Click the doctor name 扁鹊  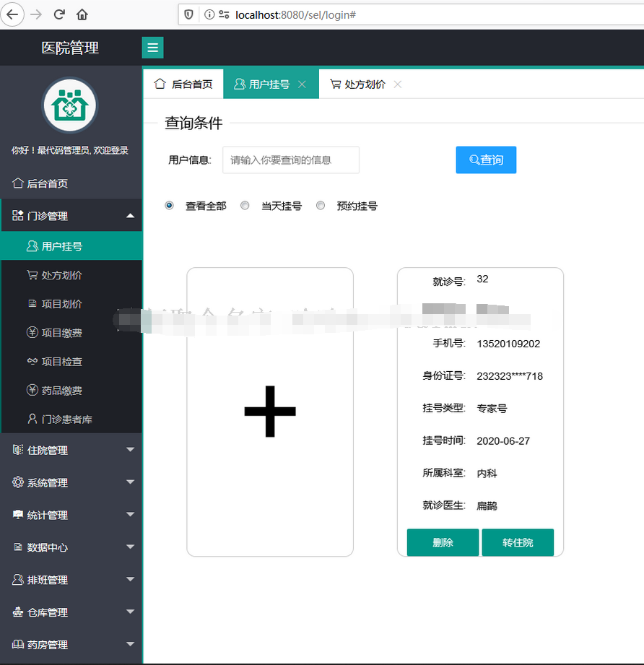click(x=487, y=505)
